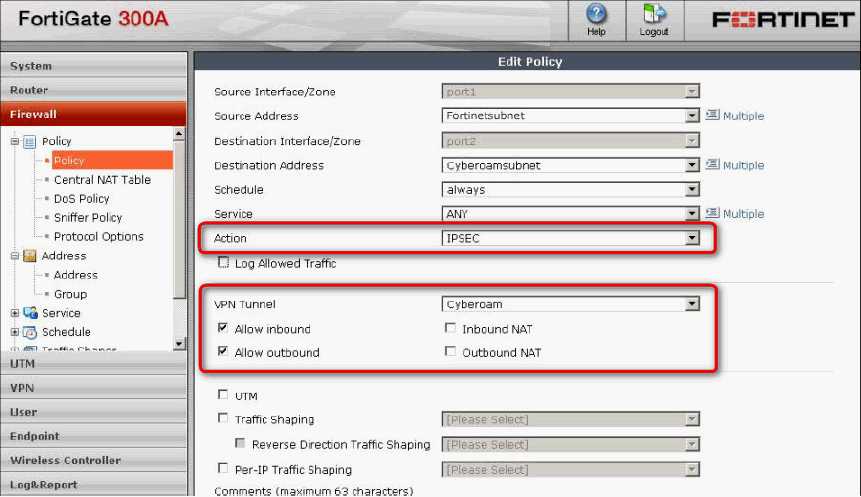The width and height of the screenshot is (861, 497).
Task: Open the Action dropdown showing IPSEC
Action: (571, 238)
